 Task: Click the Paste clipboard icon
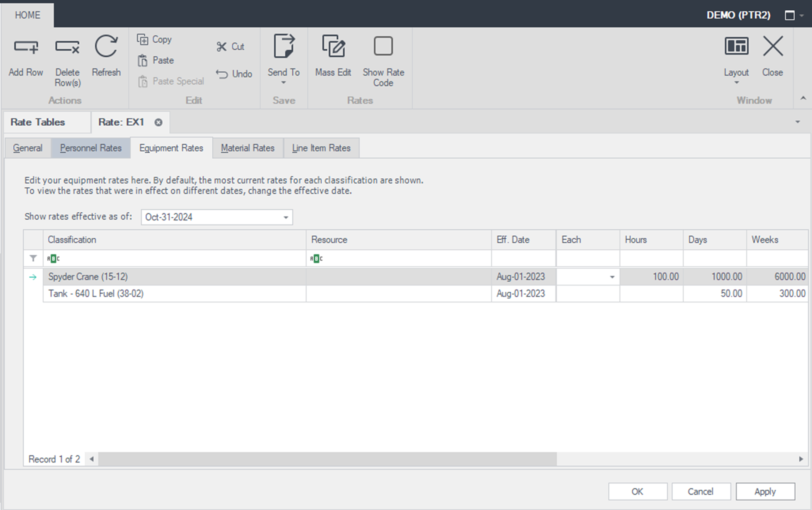(143, 60)
